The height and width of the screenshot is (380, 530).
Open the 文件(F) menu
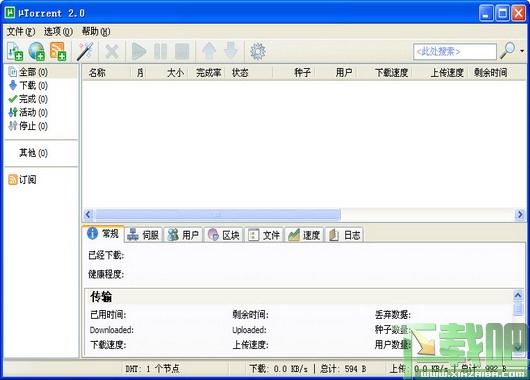21,32
